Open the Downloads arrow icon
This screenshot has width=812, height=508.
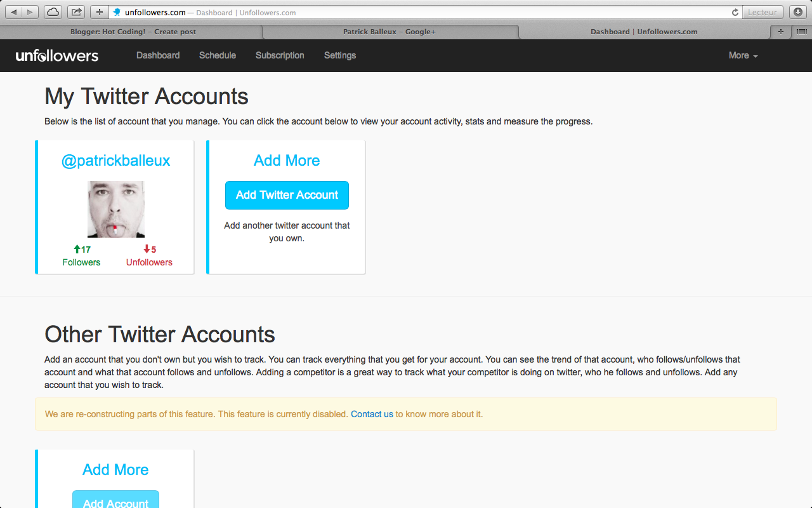click(x=798, y=12)
